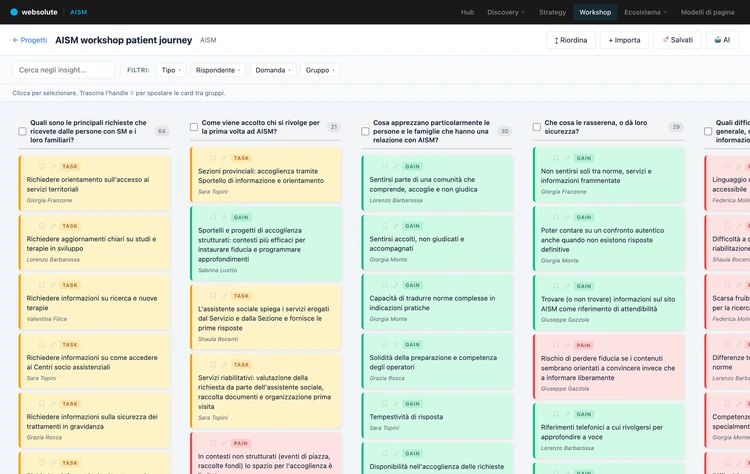
Task: Click the 30 count badge
Action: 505,131
